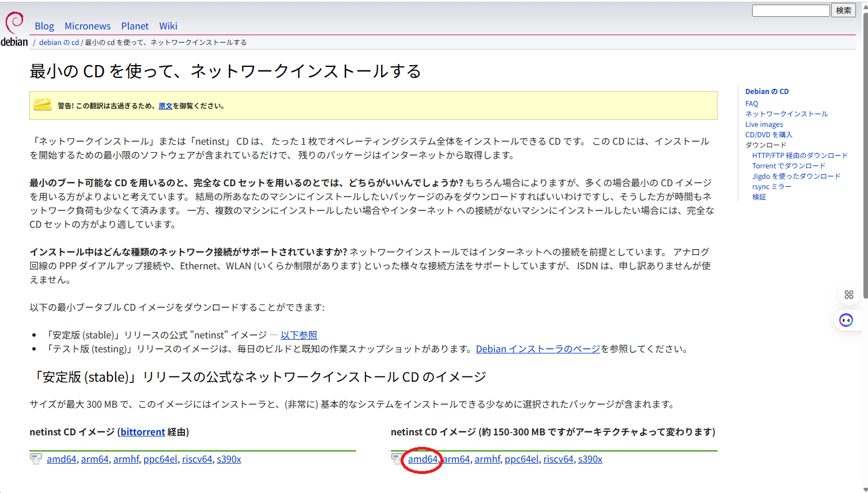Click the 検索 search button
The width and height of the screenshot is (868, 493).
tap(843, 10)
